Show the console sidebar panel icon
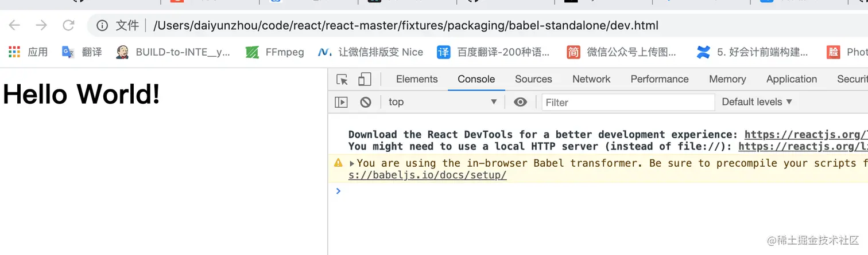Image resolution: width=868 pixels, height=255 pixels. [x=342, y=102]
